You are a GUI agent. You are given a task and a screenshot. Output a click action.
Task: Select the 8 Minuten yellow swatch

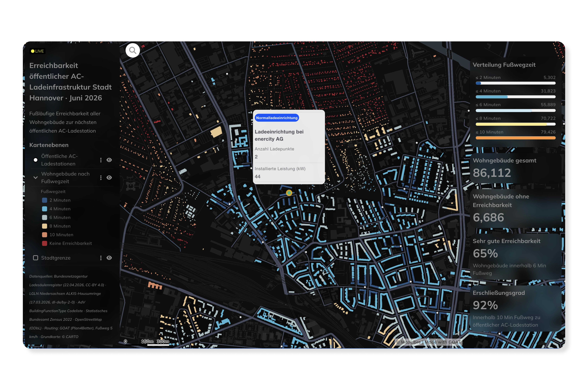point(45,226)
